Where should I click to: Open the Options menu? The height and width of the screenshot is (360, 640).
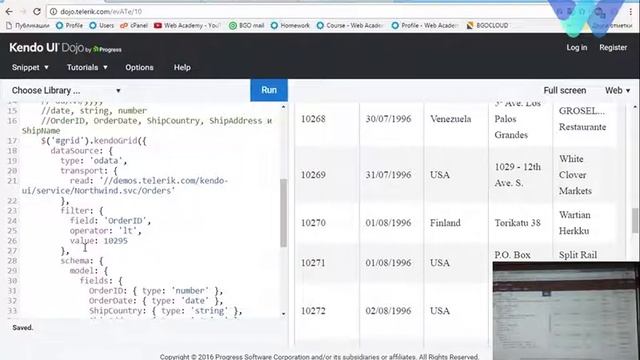139,67
